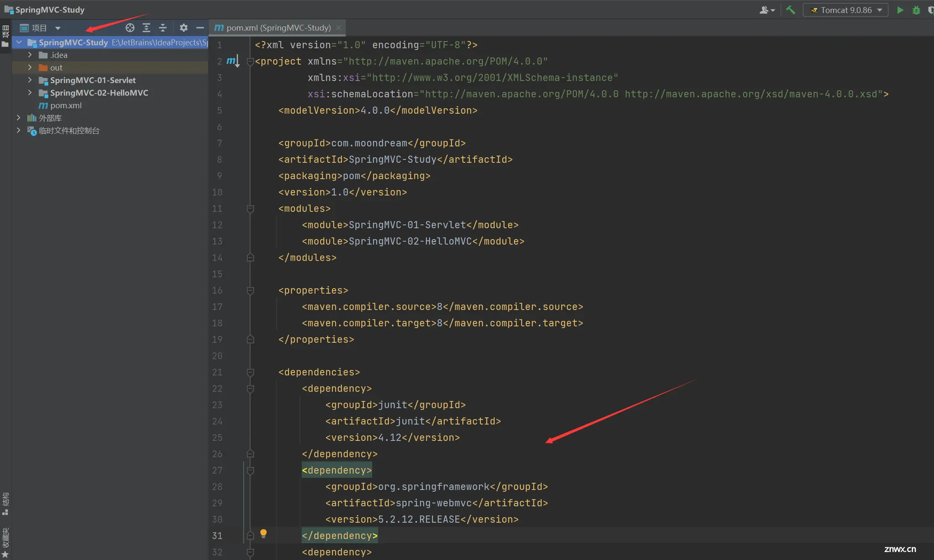Viewport: 934px width, 560px height.
Task: Select the .idea folder row
Action: coord(110,55)
